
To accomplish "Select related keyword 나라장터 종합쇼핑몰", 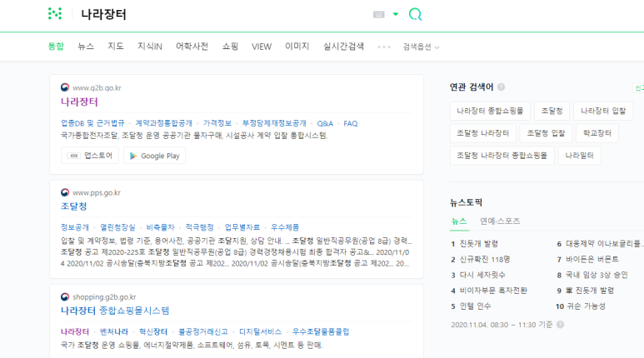I will [x=490, y=111].
